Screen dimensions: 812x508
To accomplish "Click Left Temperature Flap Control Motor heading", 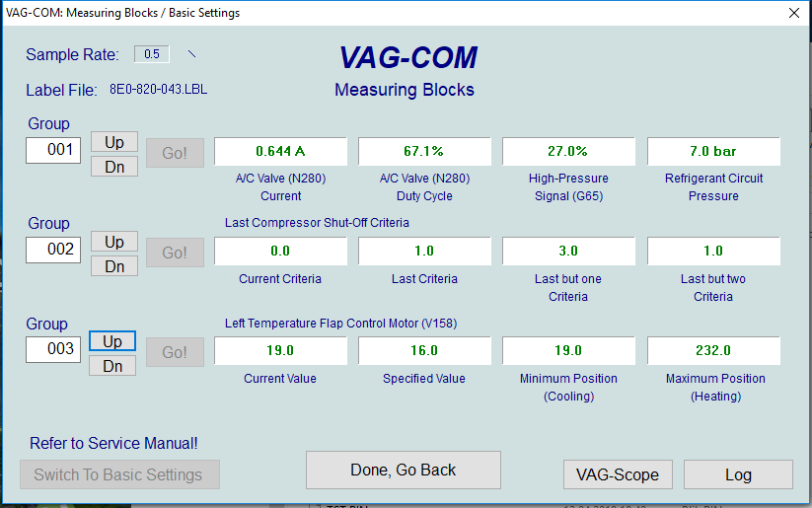I will tap(340, 324).
